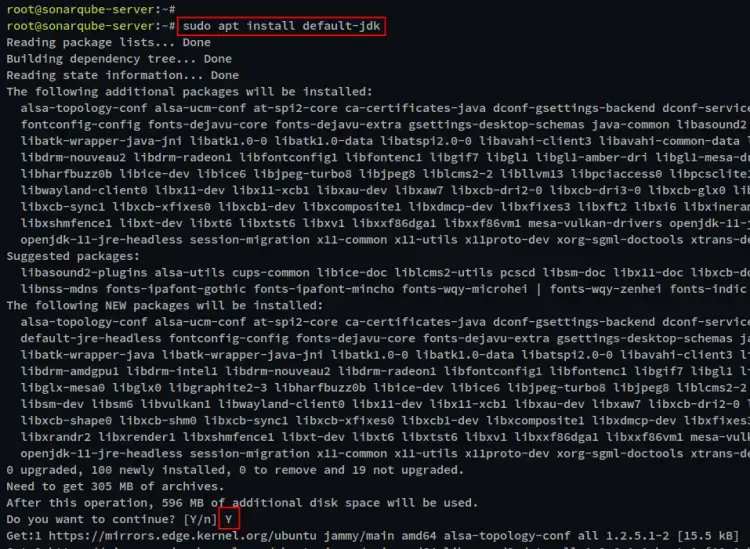Click the 'fonts-ipafont-gothic' suggested package

[176, 289]
